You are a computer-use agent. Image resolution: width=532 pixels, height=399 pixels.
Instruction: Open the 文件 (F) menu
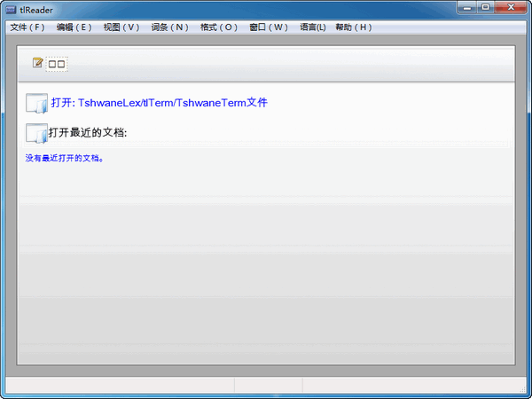pyautogui.click(x=27, y=27)
